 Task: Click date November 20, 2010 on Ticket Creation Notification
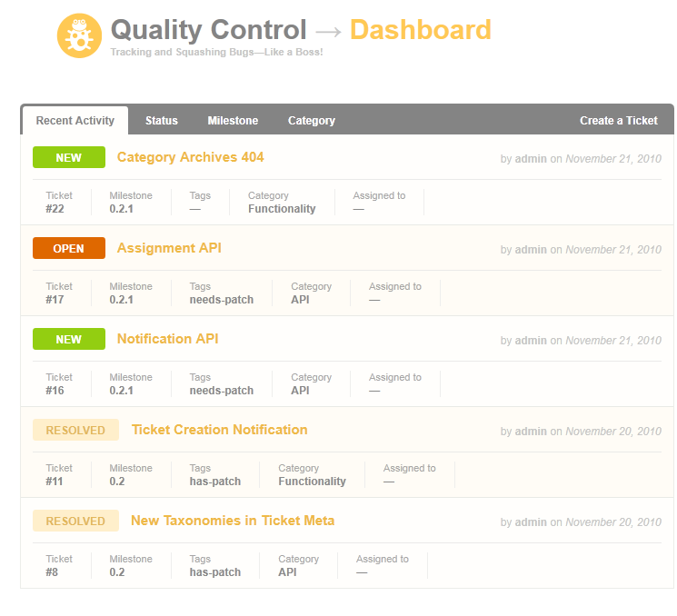coord(613,432)
